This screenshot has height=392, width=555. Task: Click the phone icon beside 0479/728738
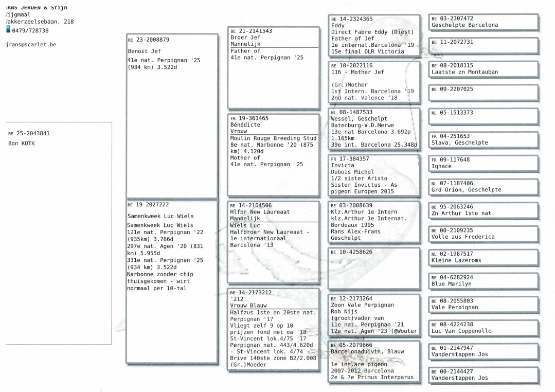pos(8,30)
